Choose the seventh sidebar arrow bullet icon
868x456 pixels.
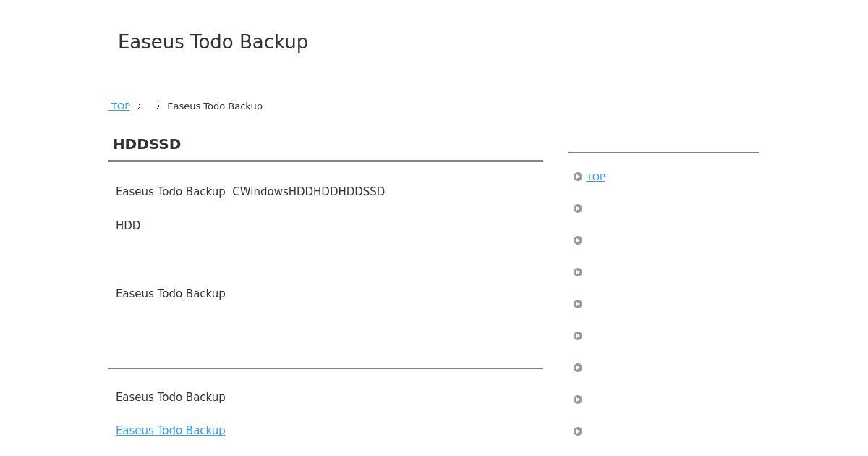pyautogui.click(x=578, y=368)
